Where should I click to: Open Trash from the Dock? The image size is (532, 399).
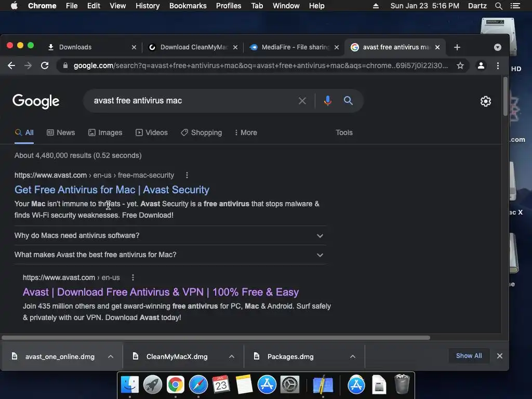point(402,385)
